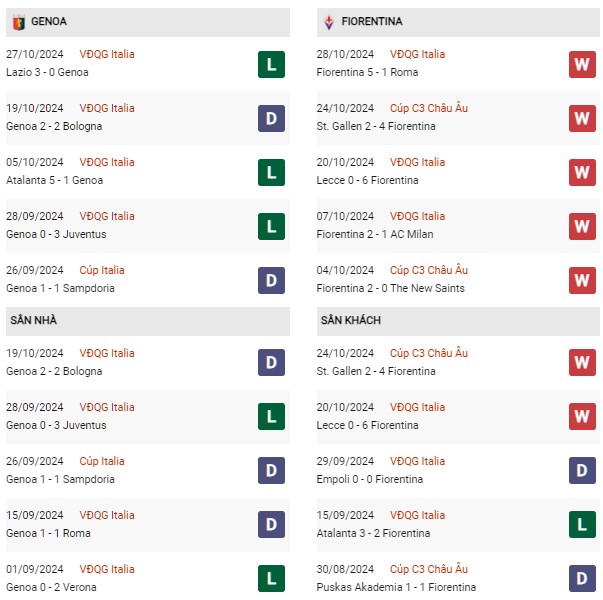Viewport: 603px width, 600px height.
Task: Click the L badge for Atalanta 5-1 Genoa
Action: 272,172
